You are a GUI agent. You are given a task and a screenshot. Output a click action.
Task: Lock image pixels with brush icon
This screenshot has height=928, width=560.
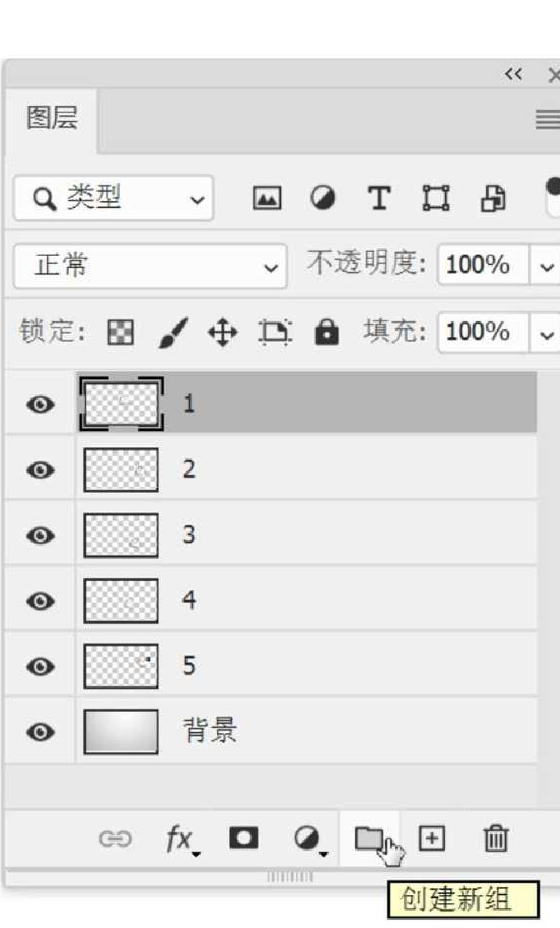point(173,332)
